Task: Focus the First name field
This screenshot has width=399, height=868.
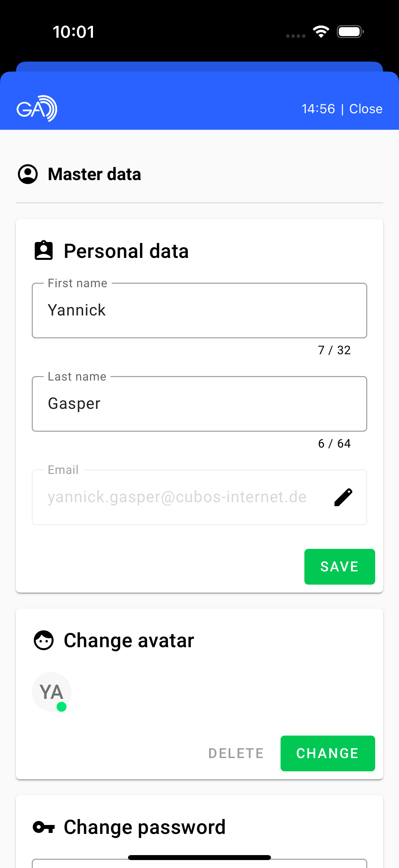Action: coord(199,310)
